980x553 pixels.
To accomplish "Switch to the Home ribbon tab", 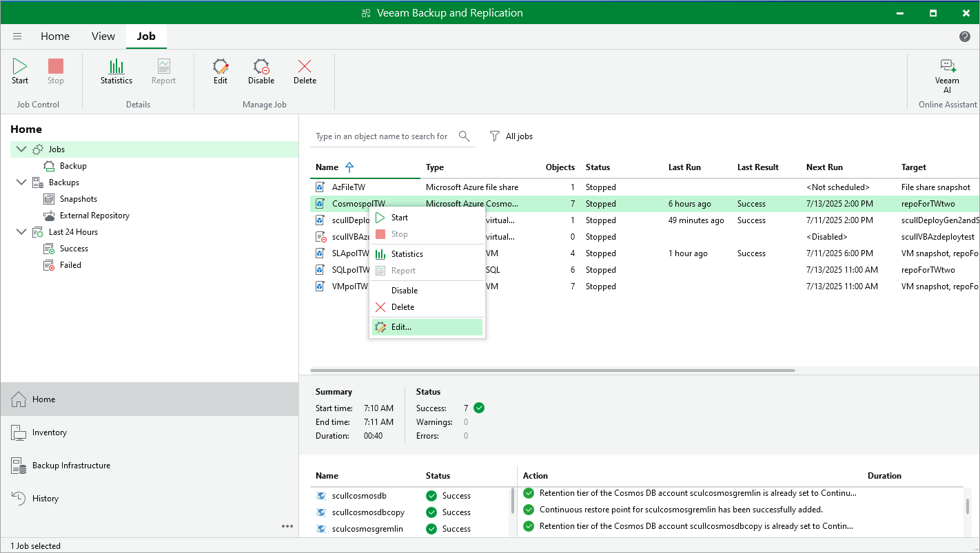I will pos(55,36).
